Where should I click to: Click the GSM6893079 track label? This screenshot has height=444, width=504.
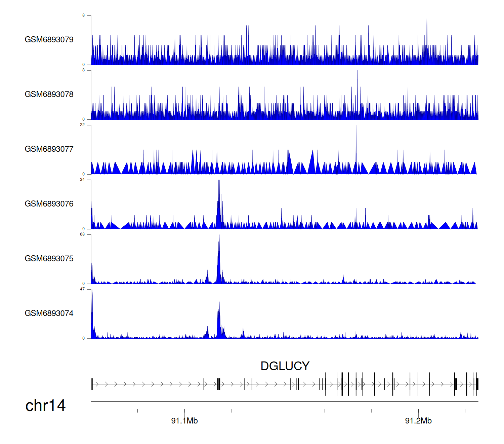click(x=49, y=40)
